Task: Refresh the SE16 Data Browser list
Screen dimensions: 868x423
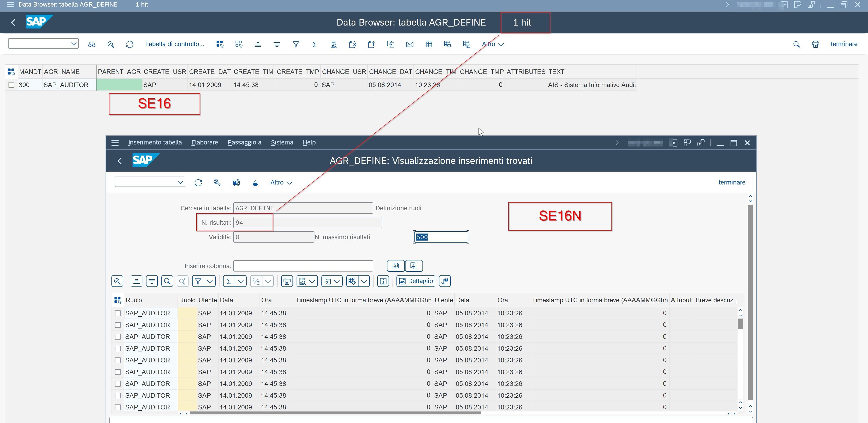Action: click(130, 44)
